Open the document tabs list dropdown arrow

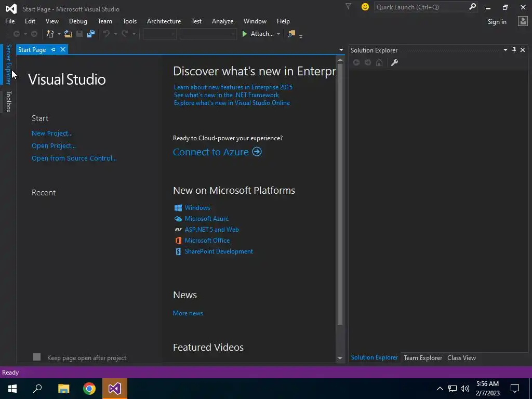click(x=341, y=50)
